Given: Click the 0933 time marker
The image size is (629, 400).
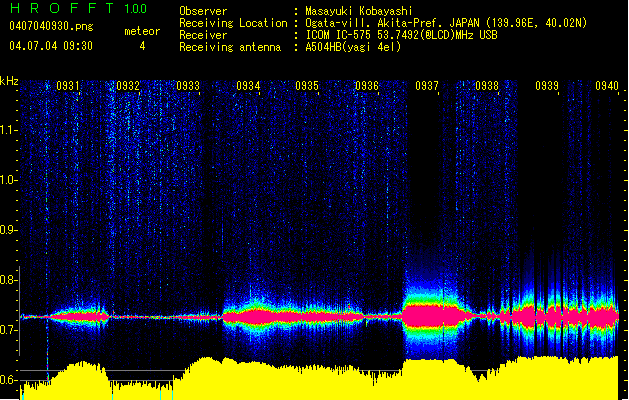Looking at the screenshot, I should pyautogui.click(x=188, y=86).
